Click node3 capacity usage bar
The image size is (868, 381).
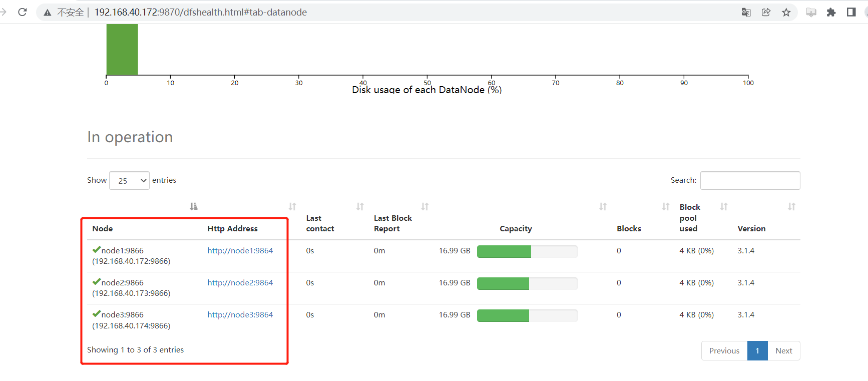(x=527, y=315)
